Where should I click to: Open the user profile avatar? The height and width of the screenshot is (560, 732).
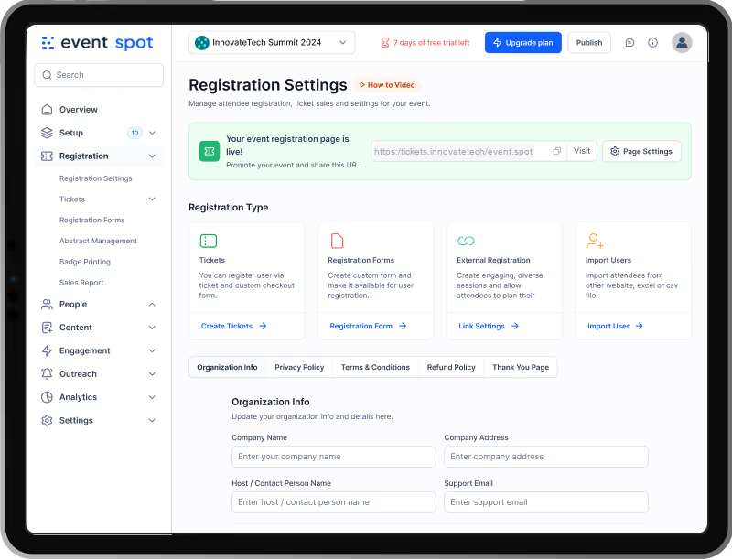682,42
